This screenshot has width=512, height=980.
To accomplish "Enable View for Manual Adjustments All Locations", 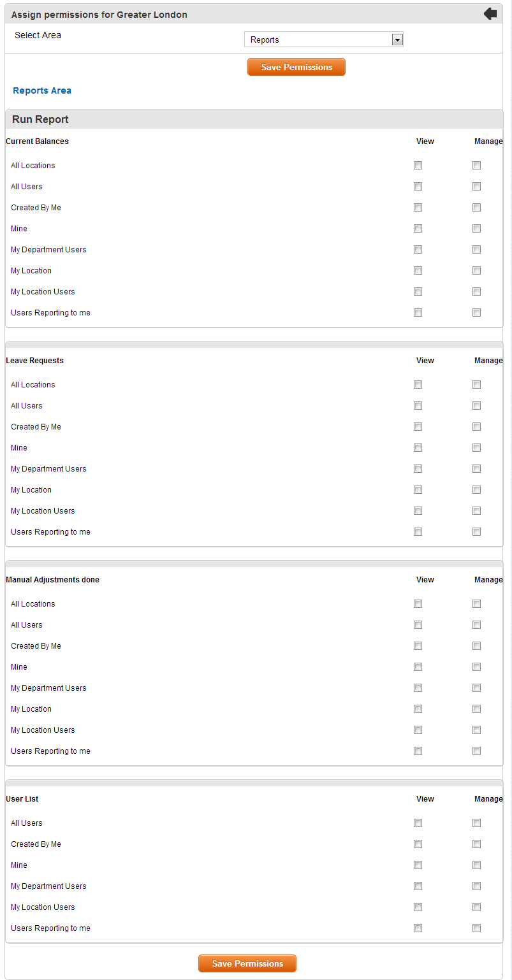I will (418, 604).
